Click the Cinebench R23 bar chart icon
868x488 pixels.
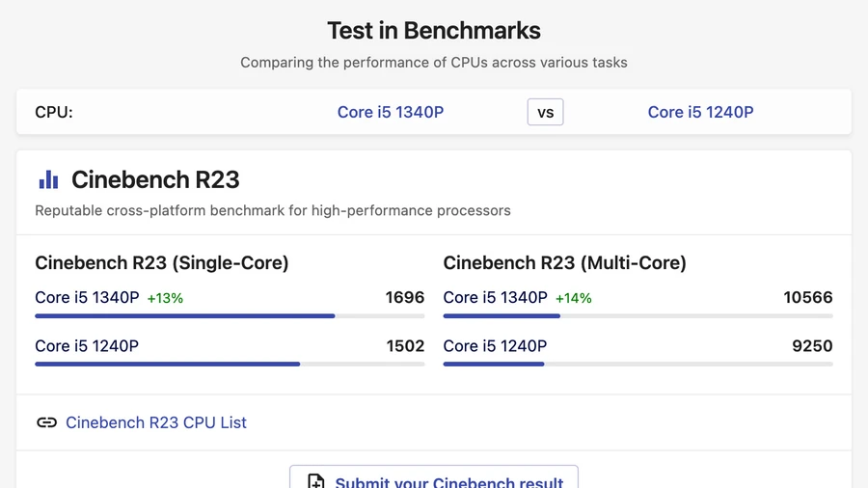pyautogui.click(x=49, y=179)
